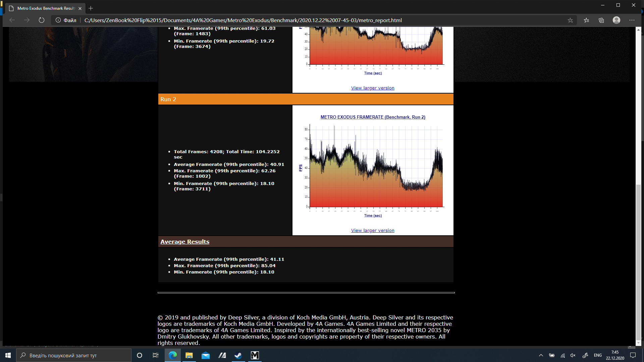644x362 pixels.
Task: Open Cortana from the taskbar
Action: [x=140, y=355]
